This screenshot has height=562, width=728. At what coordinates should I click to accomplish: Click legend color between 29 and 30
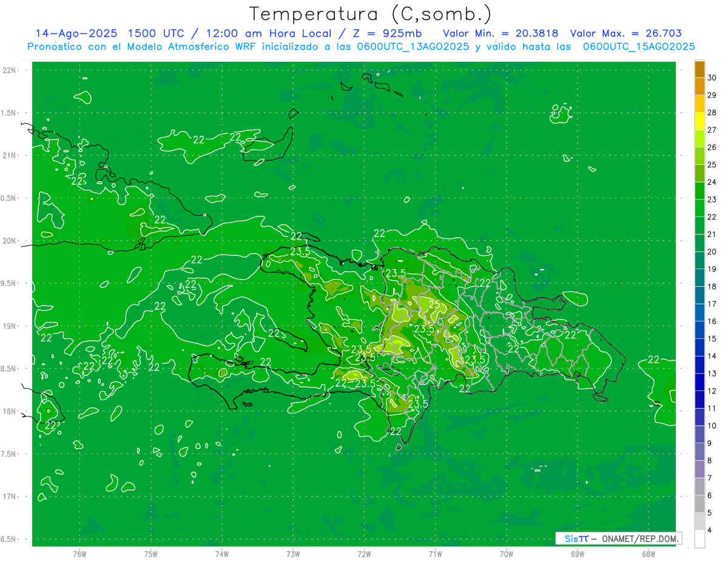click(x=699, y=86)
